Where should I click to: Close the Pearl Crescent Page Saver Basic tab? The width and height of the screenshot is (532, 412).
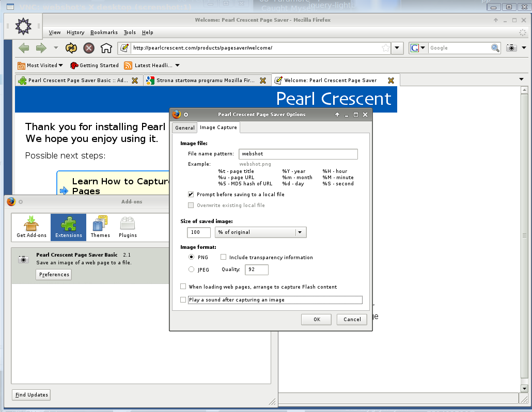point(135,81)
